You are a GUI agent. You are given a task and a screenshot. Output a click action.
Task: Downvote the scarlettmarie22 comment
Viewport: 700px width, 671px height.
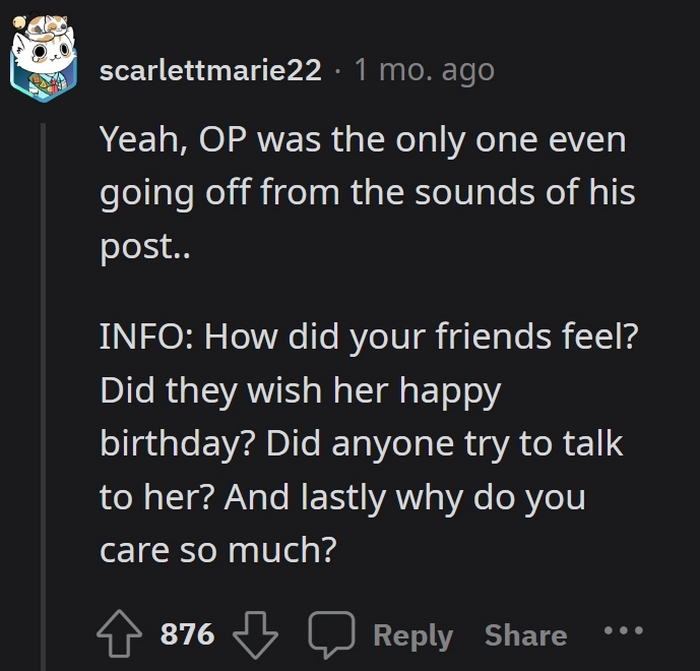click(254, 634)
